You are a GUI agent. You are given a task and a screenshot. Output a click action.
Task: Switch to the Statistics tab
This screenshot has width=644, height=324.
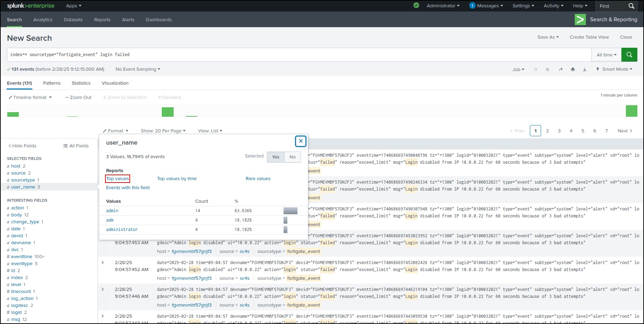pyautogui.click(x=81, y=83)
